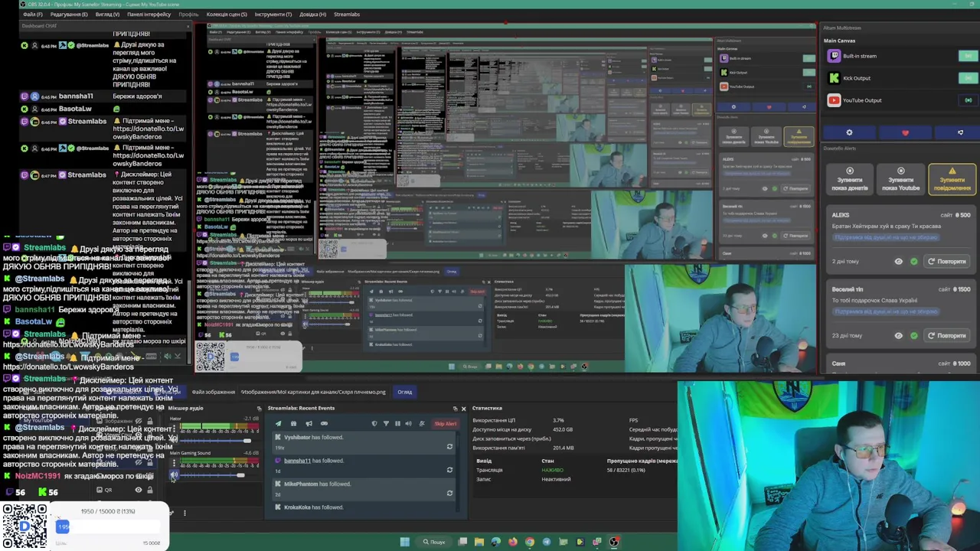Click Зупинити повідомлення warning button
The height and width of the screenshot is (551, 980).
952,179
